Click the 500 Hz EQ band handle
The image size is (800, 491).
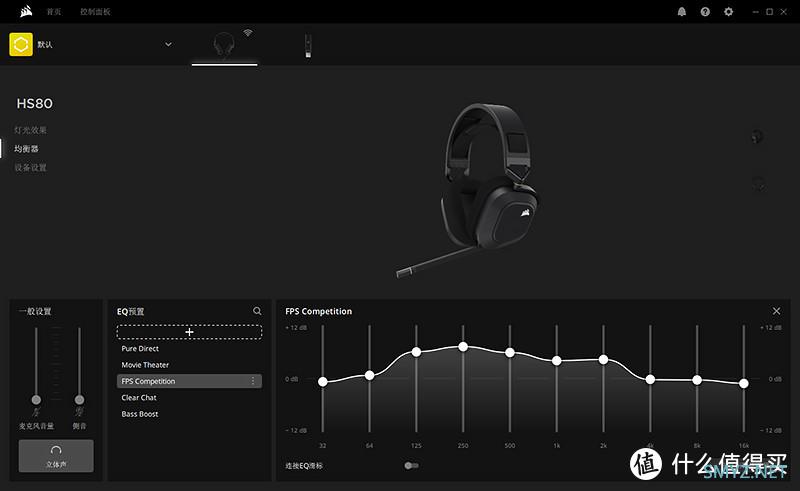(510, 352)
